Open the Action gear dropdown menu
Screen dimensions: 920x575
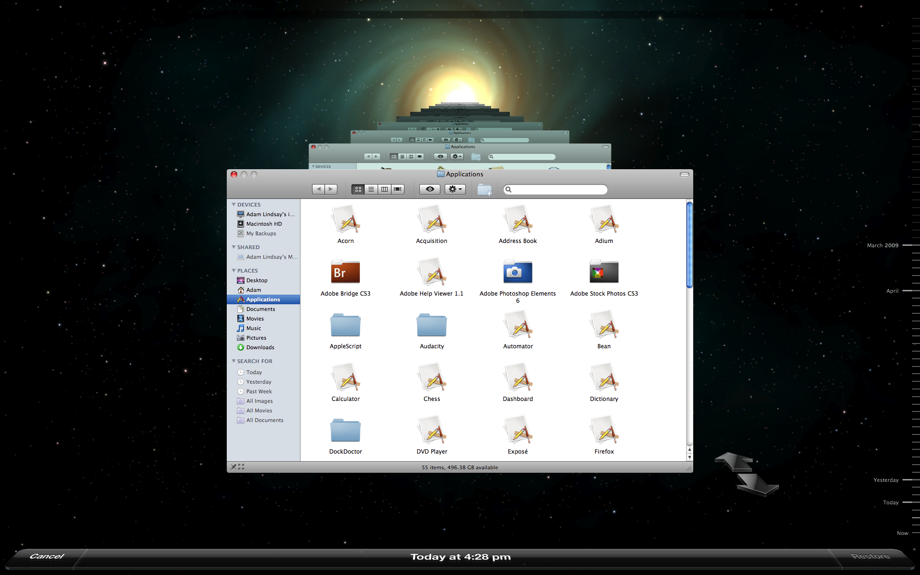click(455, 190)
